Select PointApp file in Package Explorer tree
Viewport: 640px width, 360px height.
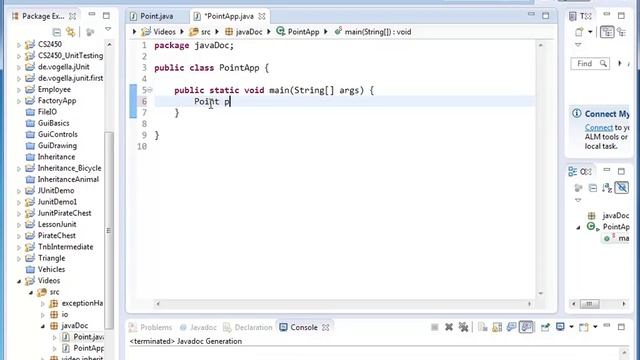coord(88,348)
